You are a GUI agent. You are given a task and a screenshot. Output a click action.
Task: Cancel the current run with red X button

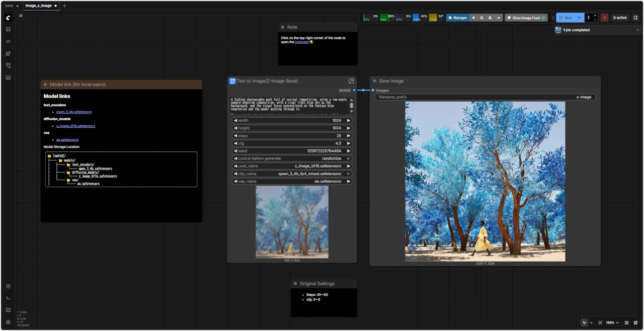[604, 18]
